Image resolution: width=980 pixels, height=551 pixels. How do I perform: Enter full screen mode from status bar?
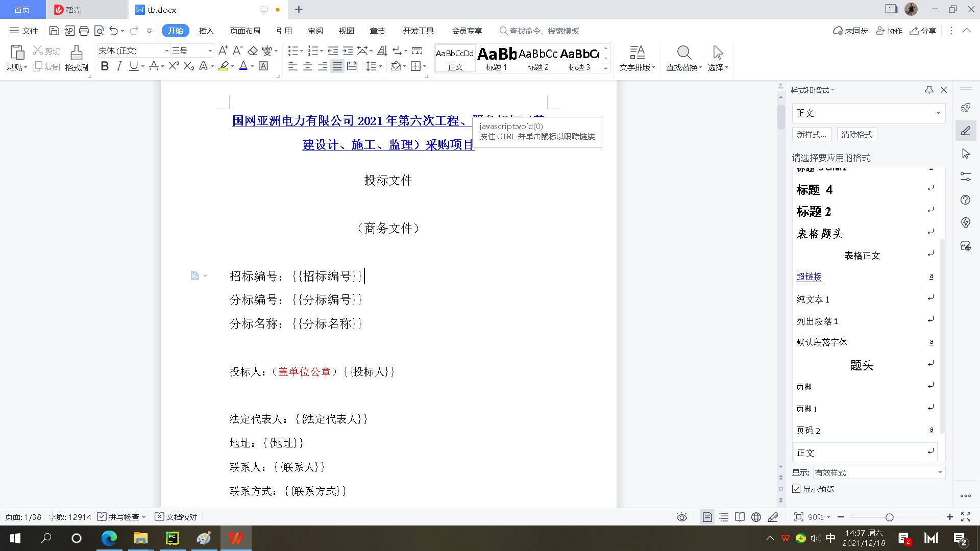tap(966, 517)
